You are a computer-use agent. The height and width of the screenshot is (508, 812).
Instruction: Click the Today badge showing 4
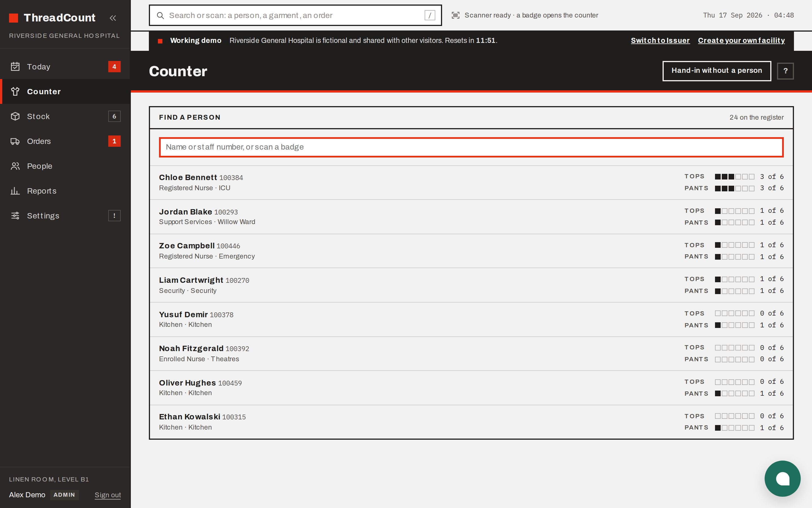(x=114, y=67)
